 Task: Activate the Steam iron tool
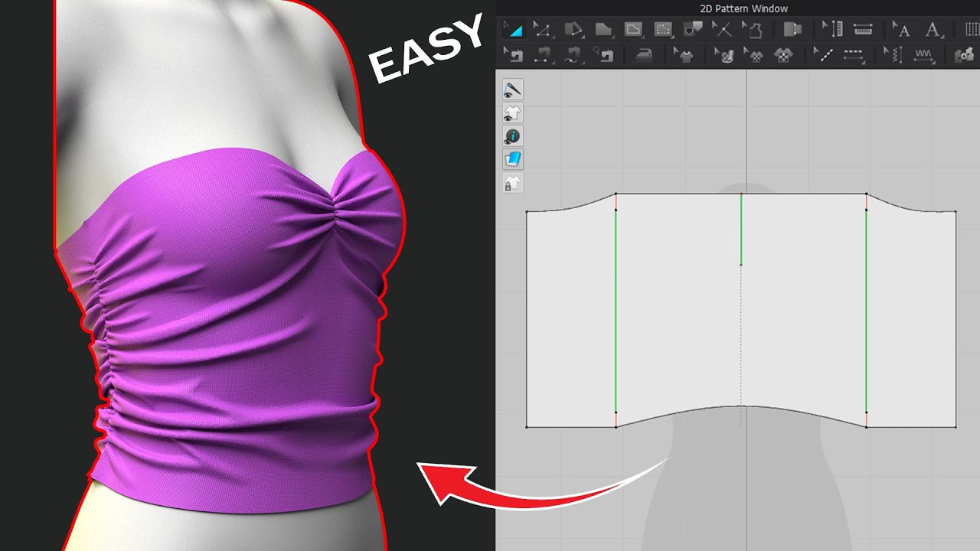point(645,54)
